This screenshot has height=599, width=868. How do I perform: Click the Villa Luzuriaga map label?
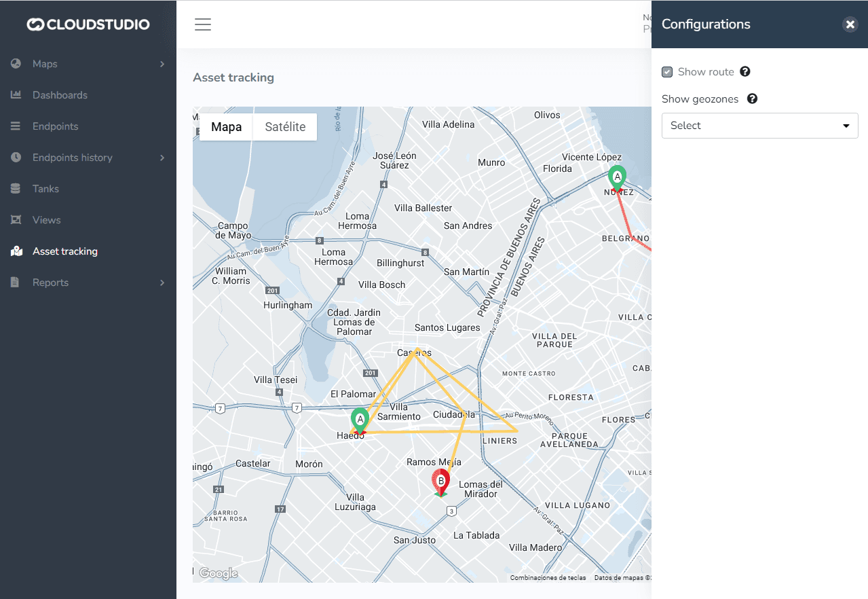click(356, 502)
